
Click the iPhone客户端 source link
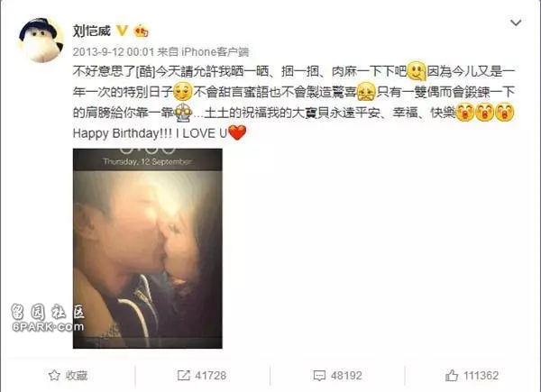[215, 51]
